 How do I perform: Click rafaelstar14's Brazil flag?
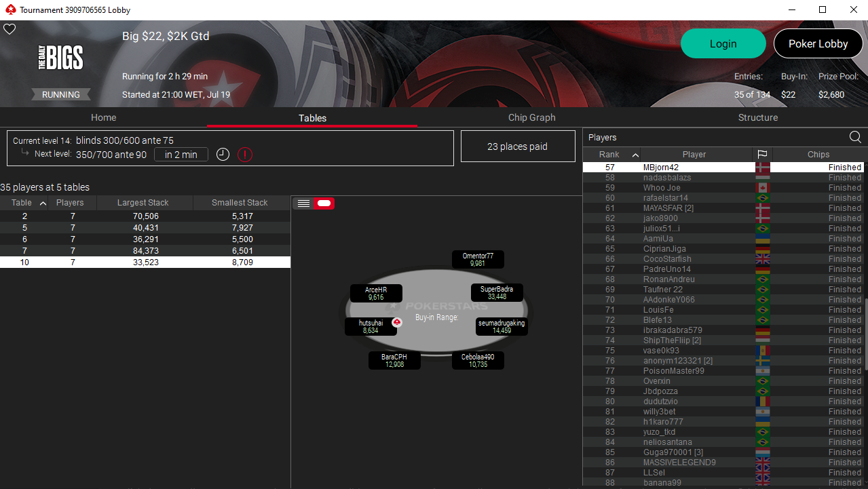pyautogui.click(x=763, y=198)
